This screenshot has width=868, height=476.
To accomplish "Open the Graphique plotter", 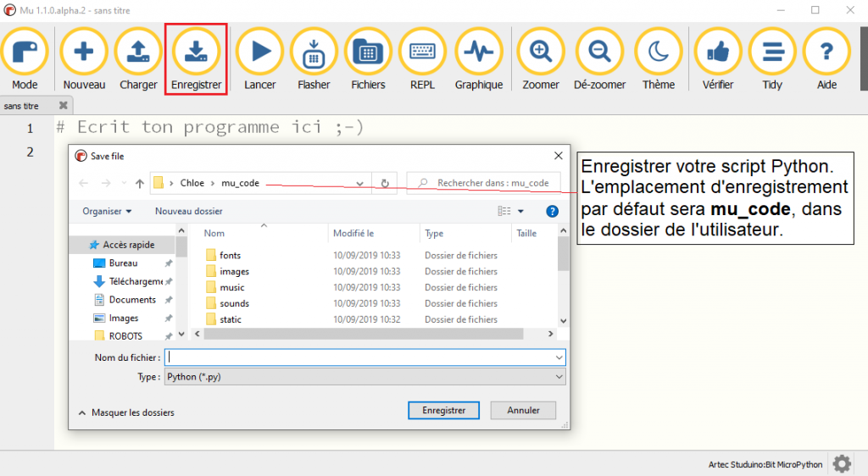I will click(x=478, y=53).
